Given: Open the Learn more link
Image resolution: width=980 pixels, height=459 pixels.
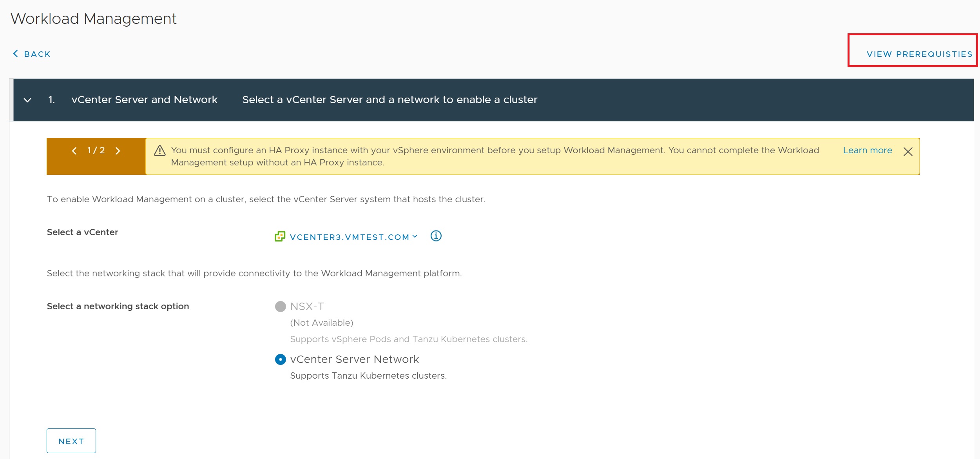Looking at the screenshot, I should point(867,151).
